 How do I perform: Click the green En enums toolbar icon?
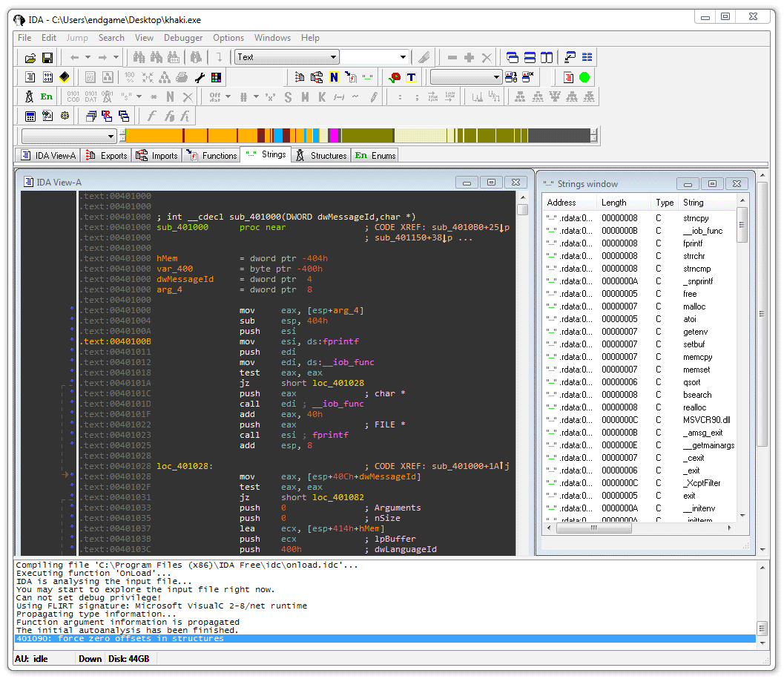47,97
